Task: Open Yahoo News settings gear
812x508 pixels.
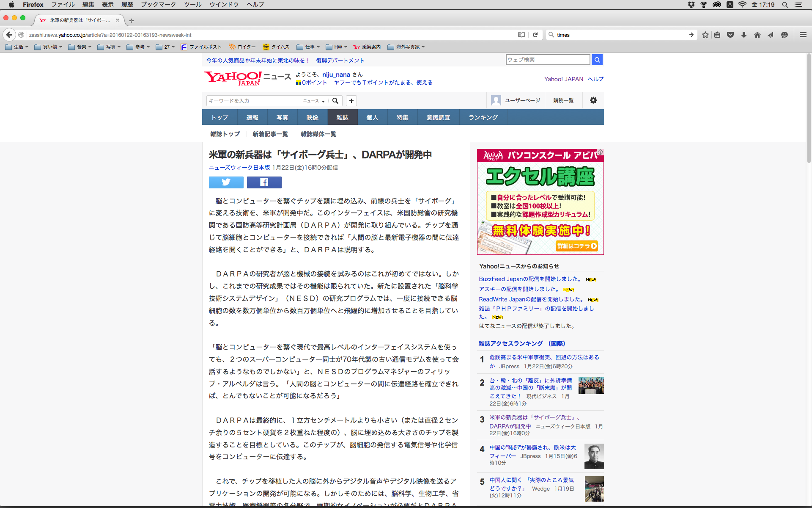Action: point(593,100)
